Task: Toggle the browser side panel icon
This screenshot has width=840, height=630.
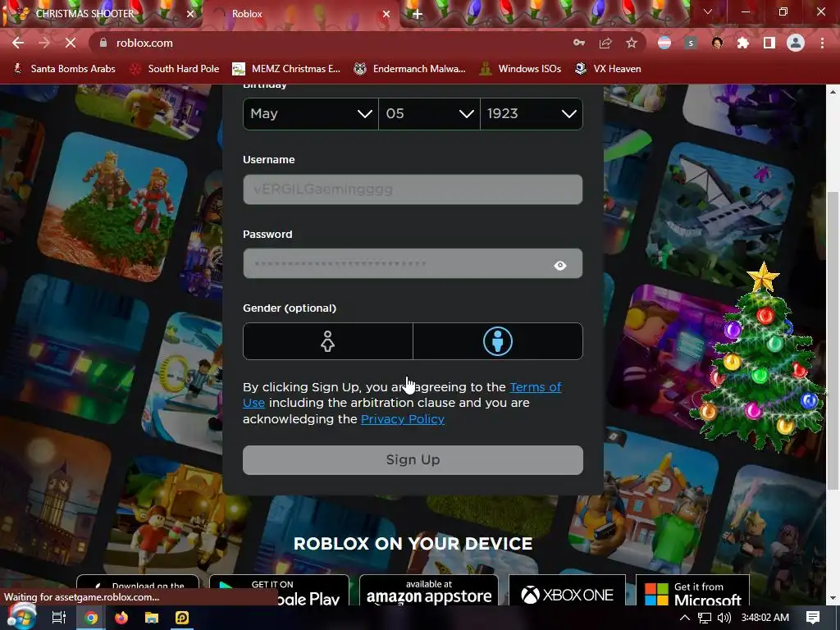Action: click(x=769, y=43)
